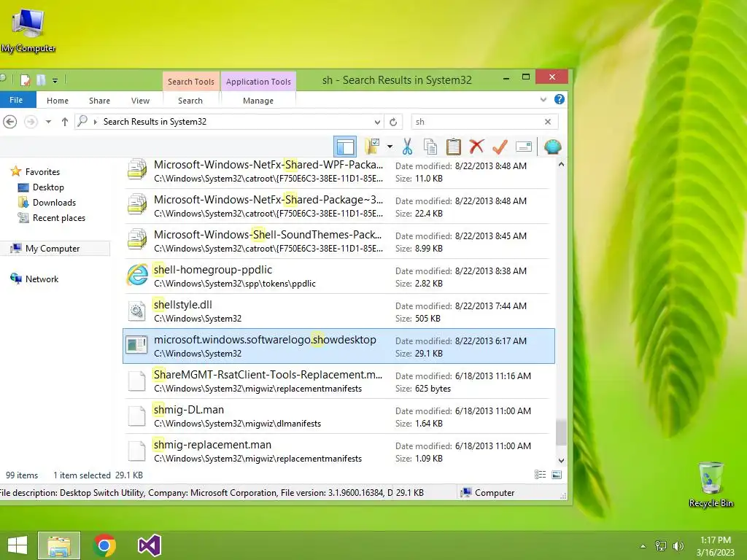The image size is (747, 560).
Task: Switch to the Home ribbon tab
Action: [58, 101]
